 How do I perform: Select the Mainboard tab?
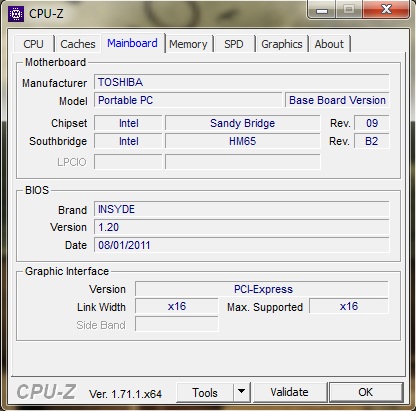tap(132, 43)
